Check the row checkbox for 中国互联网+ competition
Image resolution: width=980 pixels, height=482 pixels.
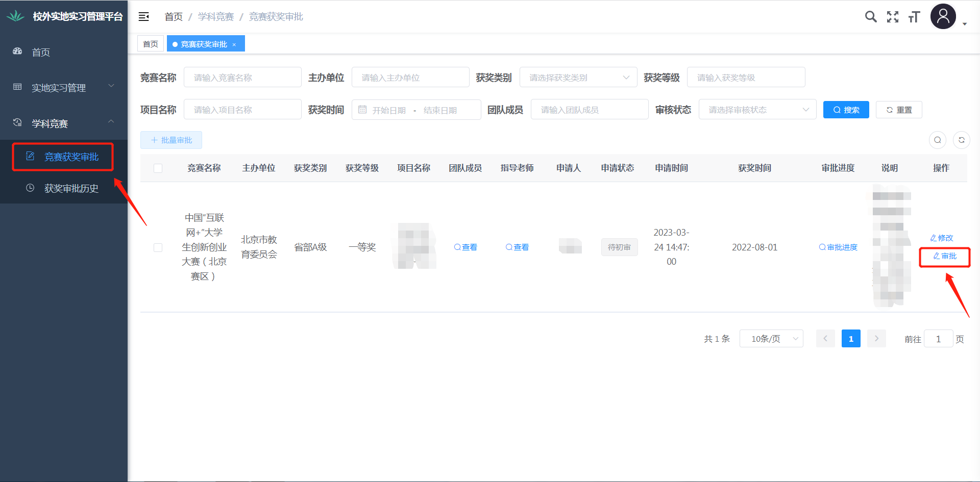[x=158, y=247]
